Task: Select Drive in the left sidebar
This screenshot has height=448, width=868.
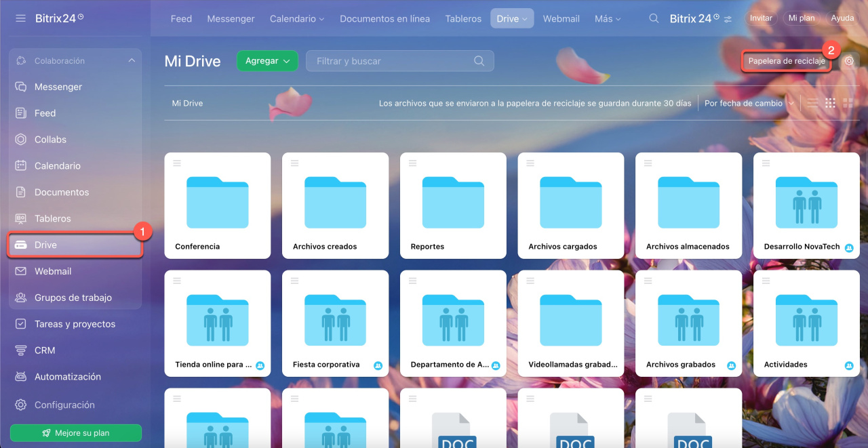Action: tap(75, 245)
